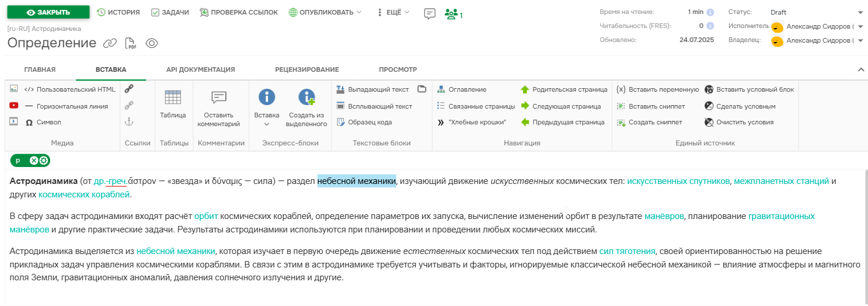The width and height of the screenshot is (868, 306).
Task: Insert an anchor via anchor icon
Action: coord(129,122)
